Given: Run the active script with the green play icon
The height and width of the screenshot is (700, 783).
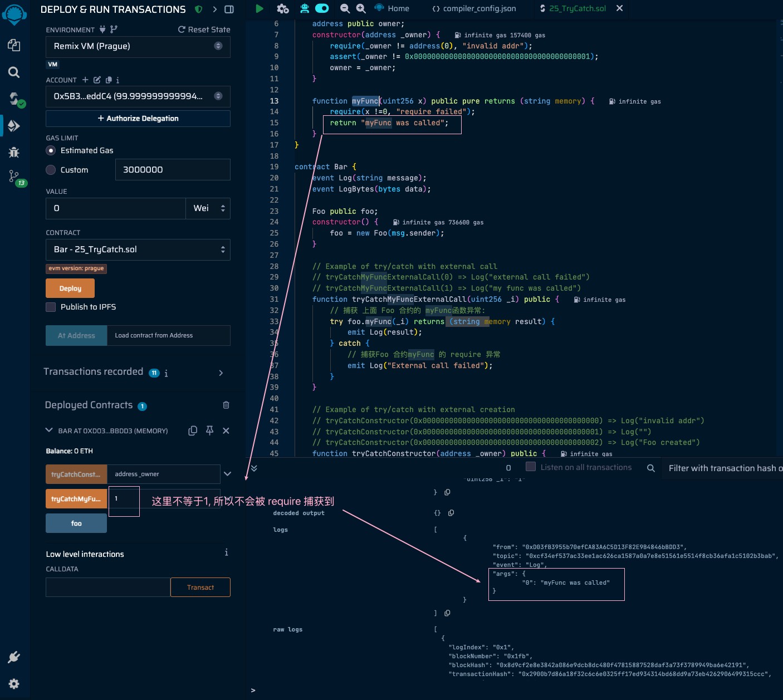Looking at the screenshot, I should point(258,8).
